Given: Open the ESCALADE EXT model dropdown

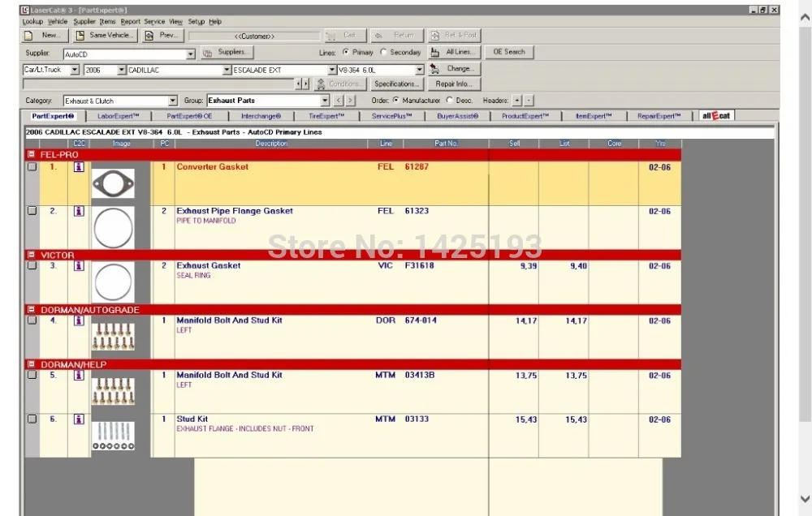Looking at the screenshot, I should pos(332,70).
